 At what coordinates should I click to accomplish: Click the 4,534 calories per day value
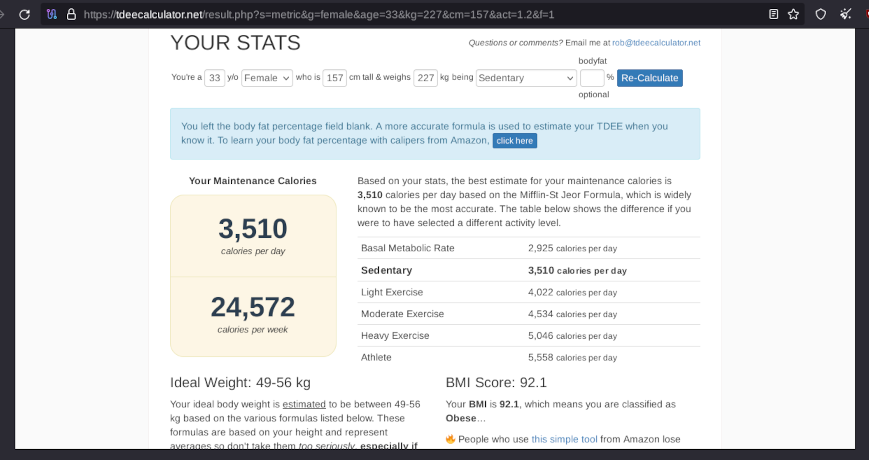click(572, 314)
